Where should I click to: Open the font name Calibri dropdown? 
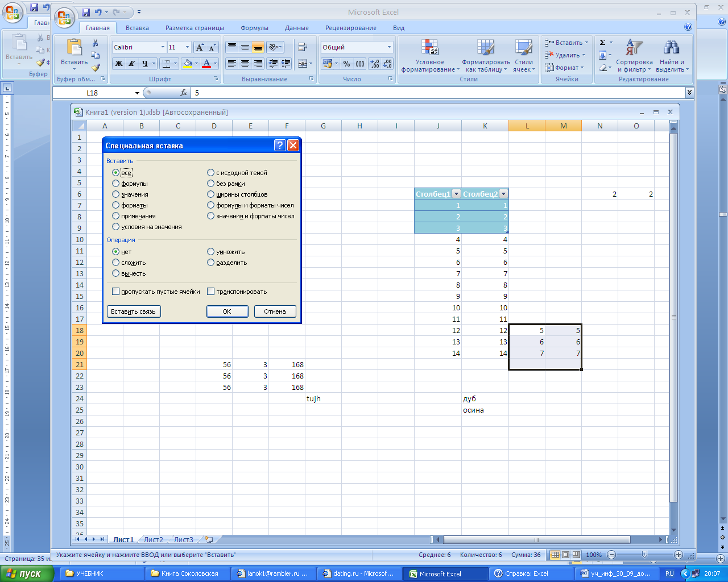click(163, 47)
